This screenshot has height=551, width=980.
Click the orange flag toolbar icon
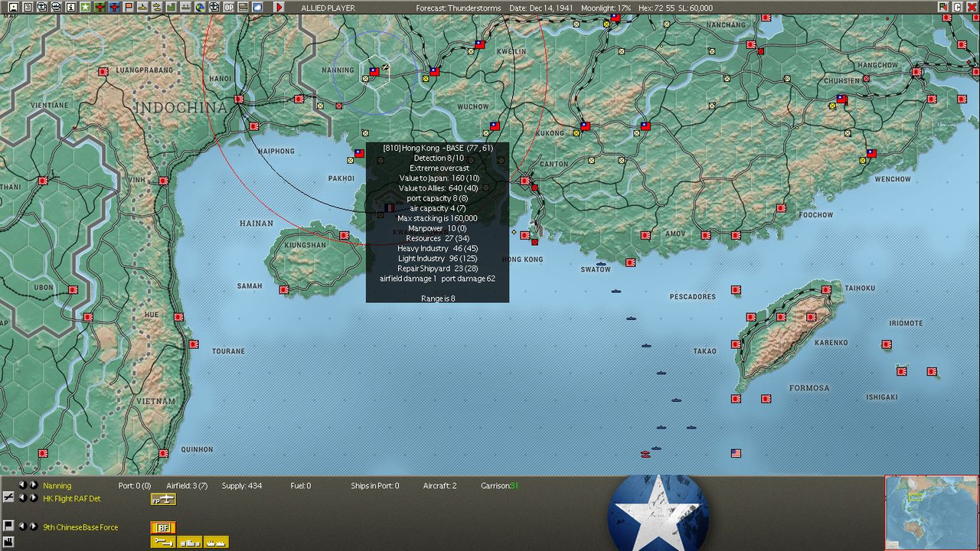[x=129, y=8]
